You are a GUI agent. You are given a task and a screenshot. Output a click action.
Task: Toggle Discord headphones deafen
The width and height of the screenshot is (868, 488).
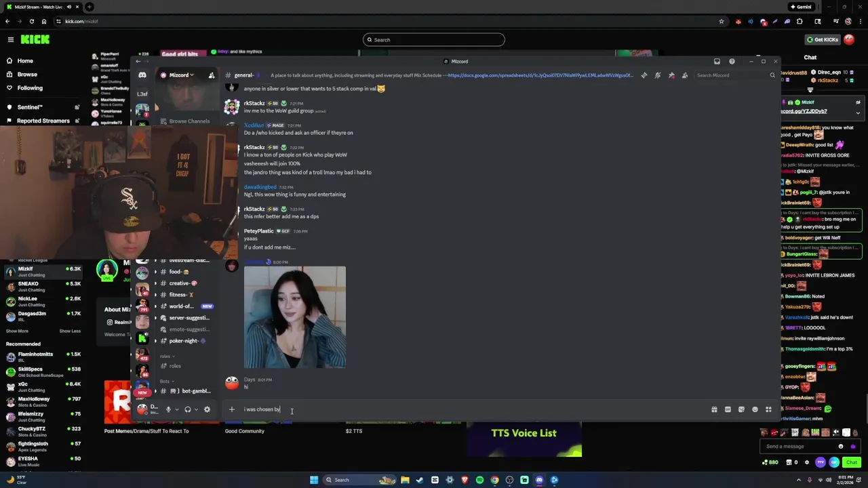pos(187,409)
